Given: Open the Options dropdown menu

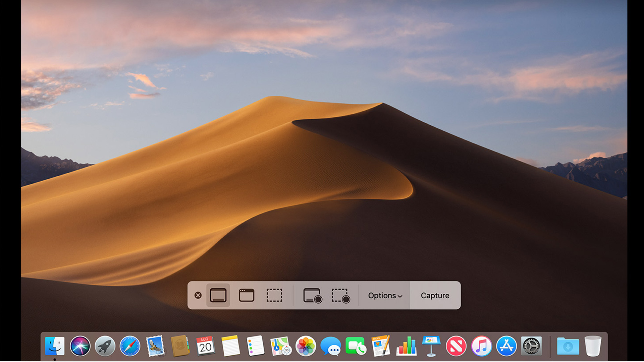Looking at the screenshot, I should (x=385, y=296).
